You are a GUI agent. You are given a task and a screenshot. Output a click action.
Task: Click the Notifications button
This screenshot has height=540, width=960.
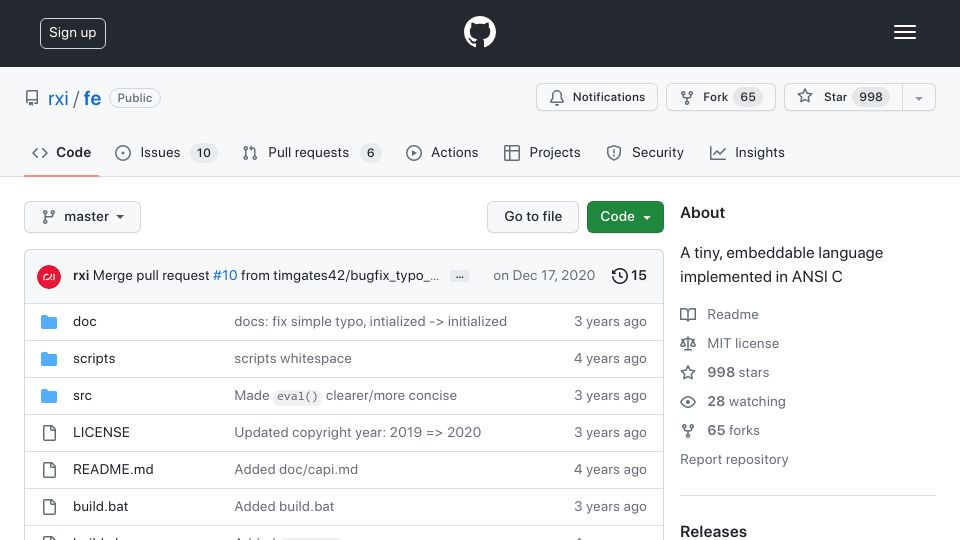(x=597, y=97)
